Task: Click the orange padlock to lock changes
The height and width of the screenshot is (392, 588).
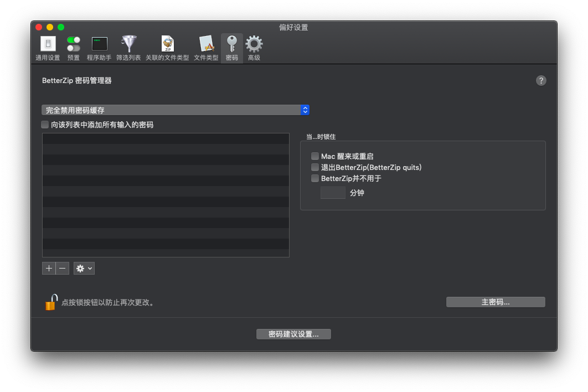Action: 51,302
